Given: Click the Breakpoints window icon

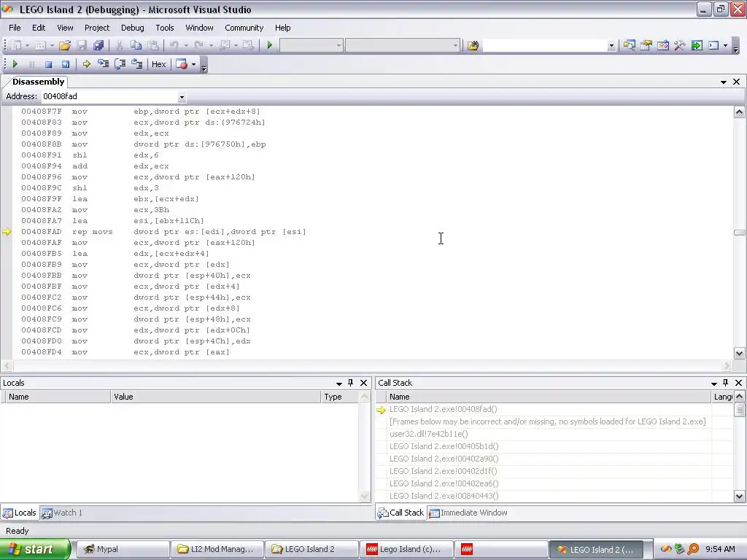Looking at the screenshot, I should (x=182, y=64).
